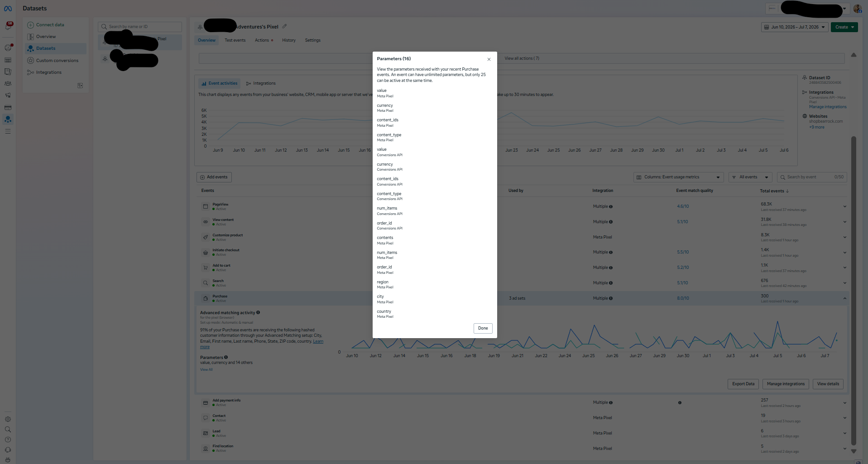
Task: Click info icon beside Advanced matching activity
Action: [258, 312]
